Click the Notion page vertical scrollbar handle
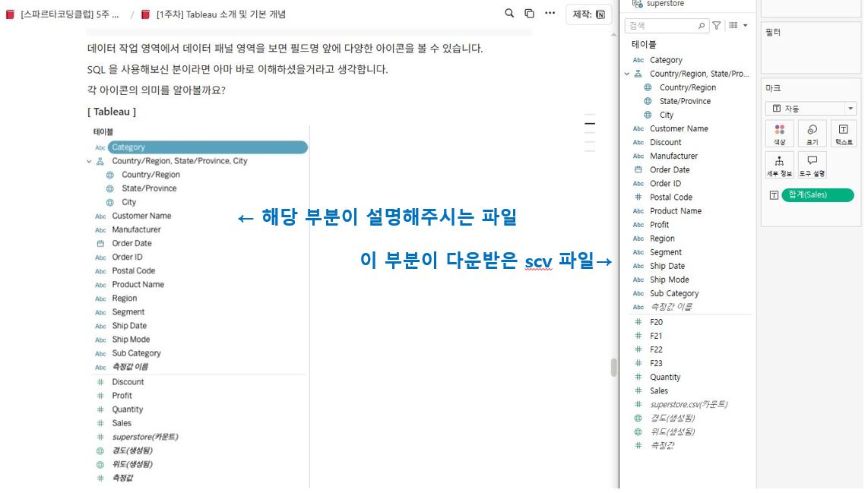The image size is (868, 493). (x=613, y=368)
